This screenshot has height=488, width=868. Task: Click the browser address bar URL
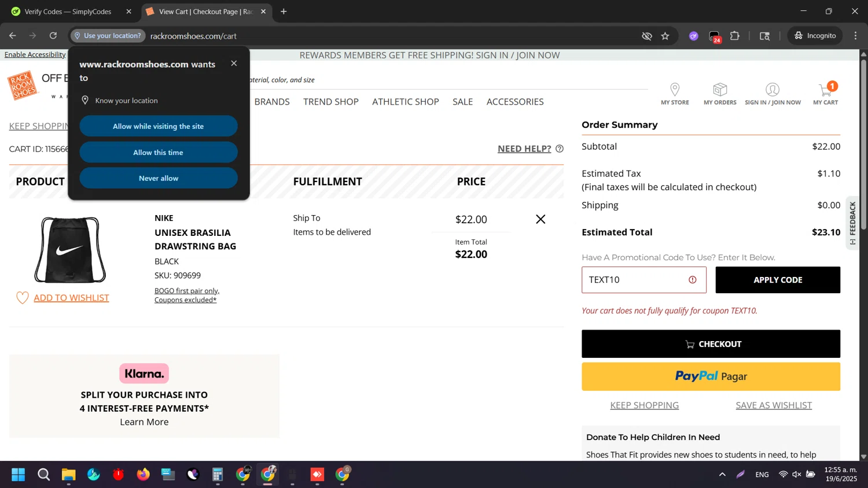pos(193,36)
